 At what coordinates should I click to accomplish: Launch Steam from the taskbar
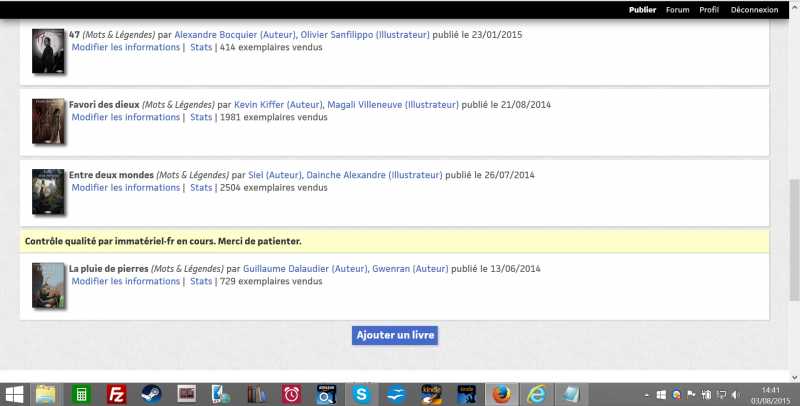152,394
